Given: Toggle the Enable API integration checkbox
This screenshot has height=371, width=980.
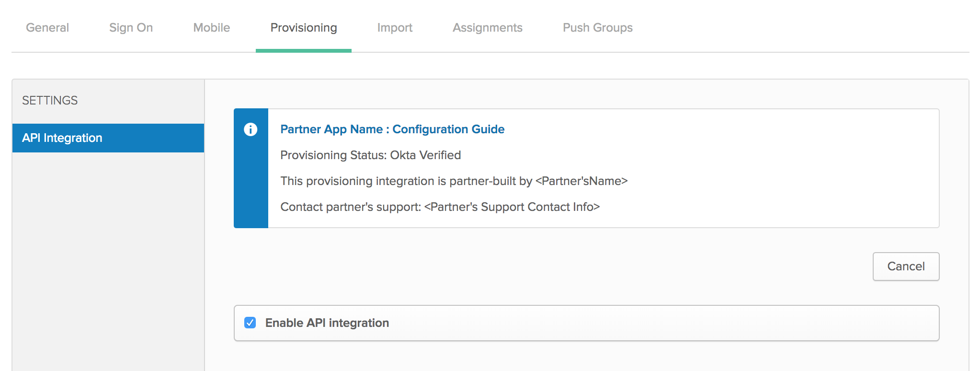Looking at the screenshot, I should (250, 323).
